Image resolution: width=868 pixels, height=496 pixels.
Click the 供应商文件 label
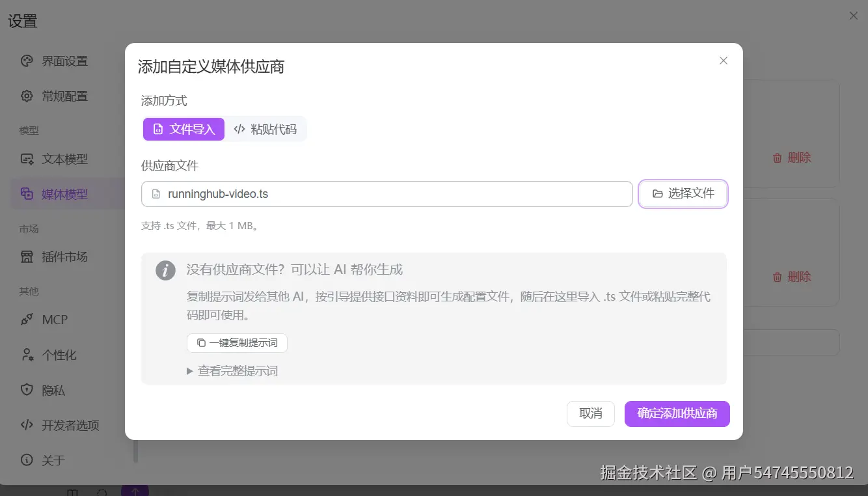[170, 166]
